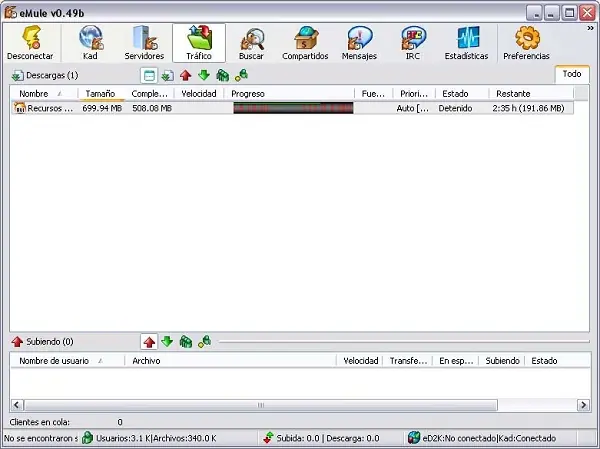Screen dimensions: 600x449
Task: Sort uploads by Velocidad column
Action: click(x=360, y=361)
